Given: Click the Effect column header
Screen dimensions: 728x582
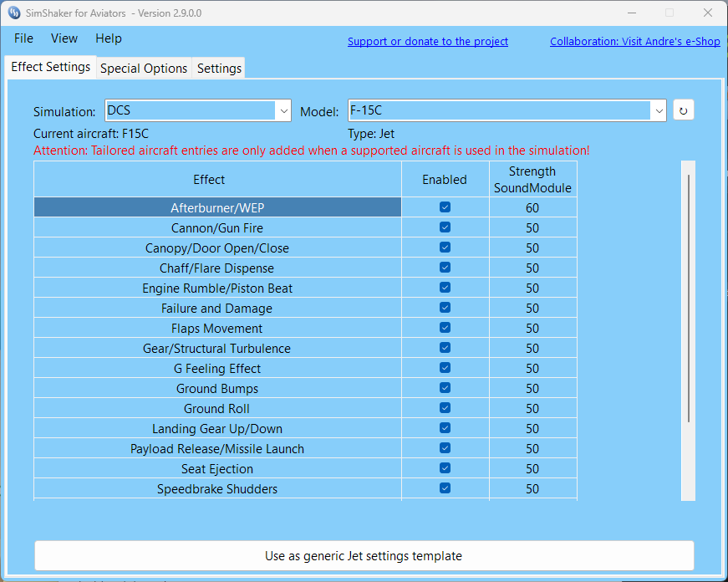Looking at the screenshot, I should tap(217, 179).
